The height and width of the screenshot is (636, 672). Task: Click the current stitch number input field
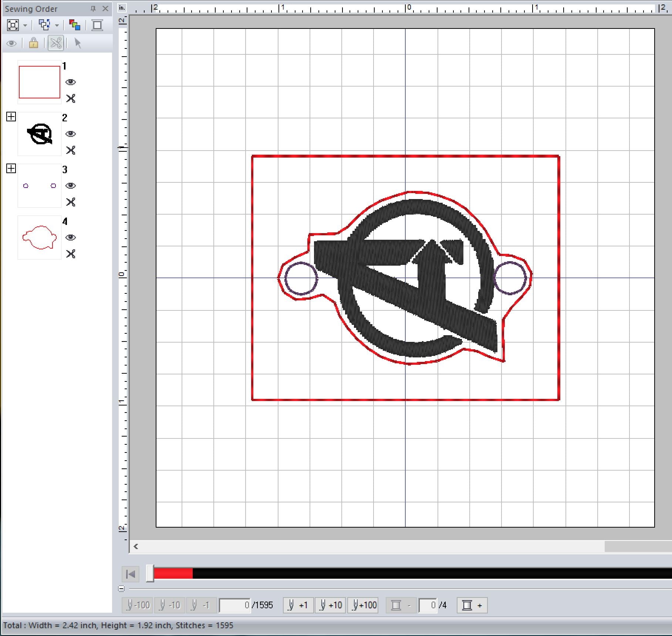click(235, 605)
